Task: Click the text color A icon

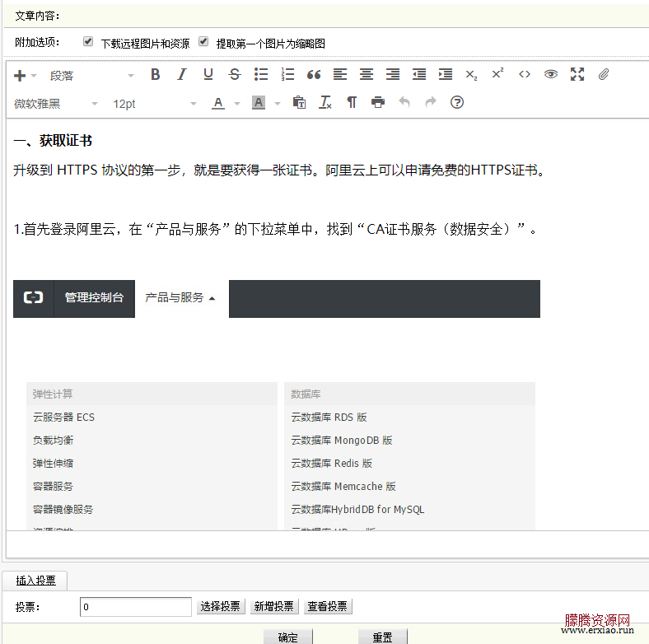Action: 218,103
